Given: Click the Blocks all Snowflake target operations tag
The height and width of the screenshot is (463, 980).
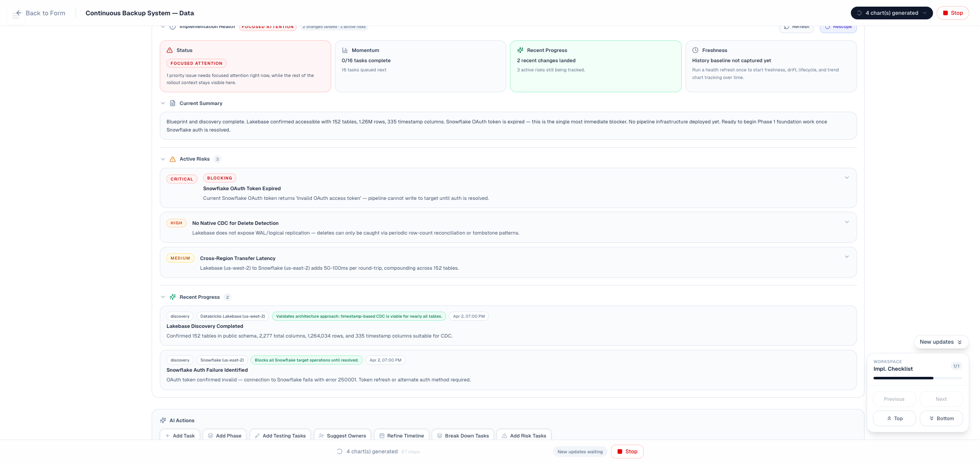Looking at the screenshot, I should coord(307,360).
